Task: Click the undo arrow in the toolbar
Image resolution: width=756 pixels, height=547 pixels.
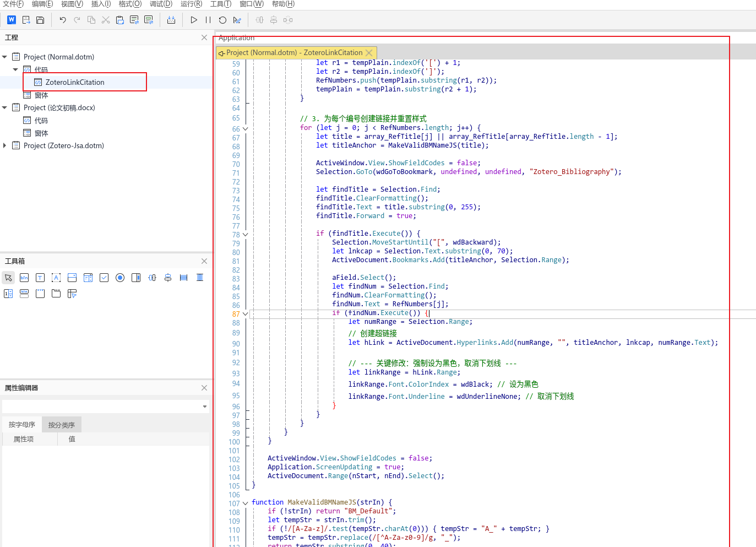Action: tap(63, 20)
